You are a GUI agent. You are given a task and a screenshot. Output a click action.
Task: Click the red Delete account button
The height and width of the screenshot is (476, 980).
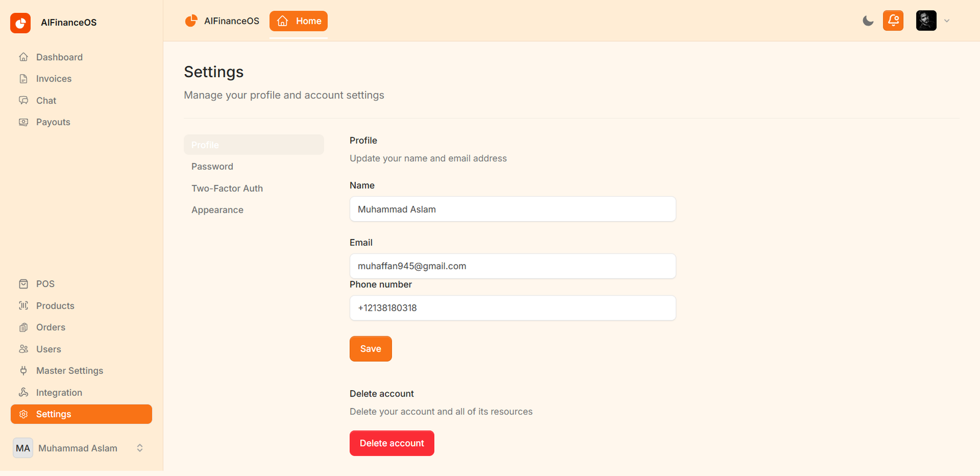(392, 443)
